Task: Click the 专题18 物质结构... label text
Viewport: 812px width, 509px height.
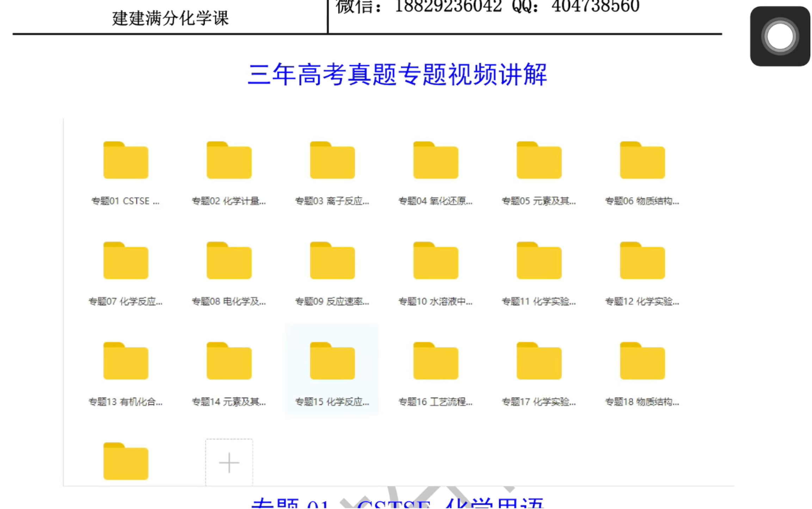Action: (642, 402)
